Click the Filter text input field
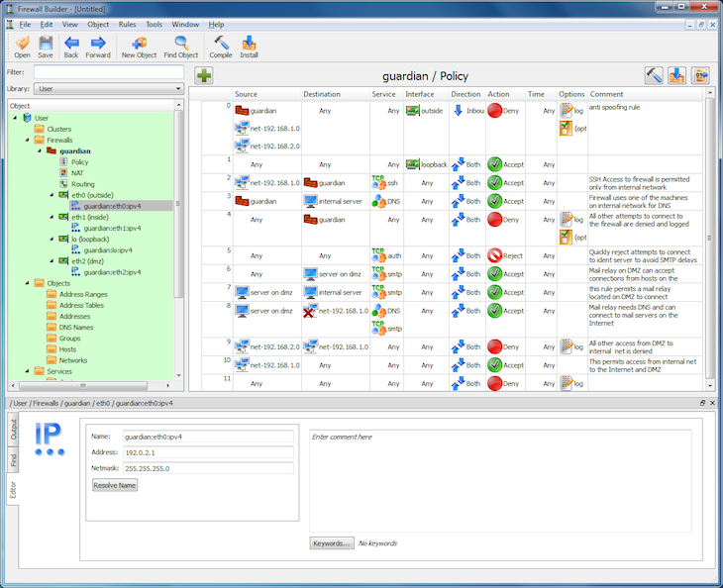 109,72
